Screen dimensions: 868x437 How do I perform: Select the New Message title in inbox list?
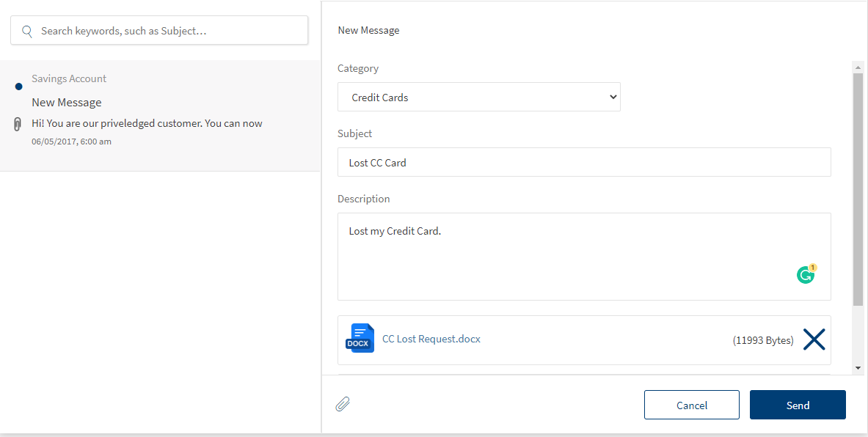[67, 103]
